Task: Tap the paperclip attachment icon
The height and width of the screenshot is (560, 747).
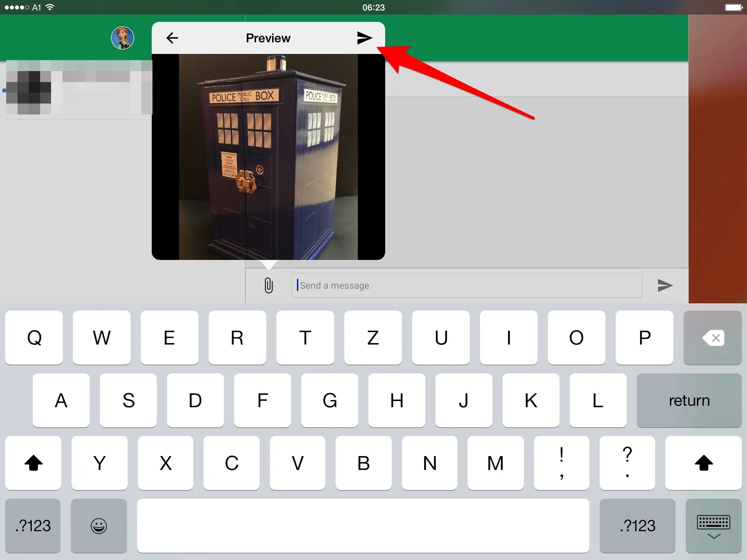Action: click(x=268, y=285)
